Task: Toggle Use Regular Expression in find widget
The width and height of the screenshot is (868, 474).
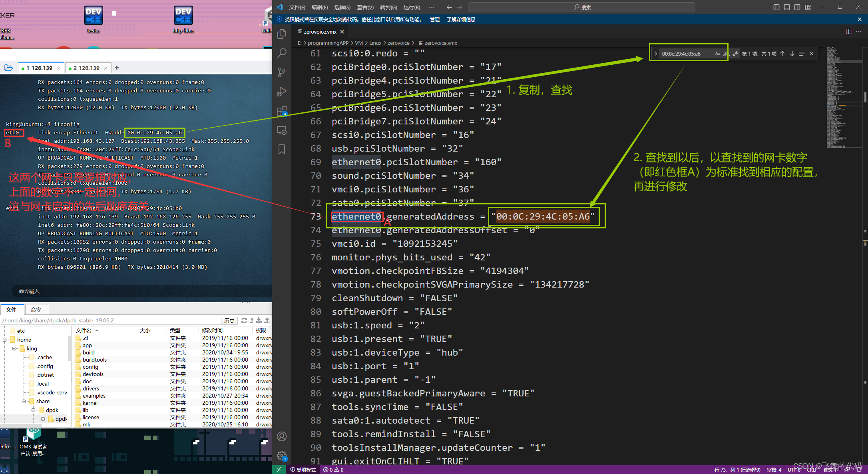Action: pyautogui.click(x=735, y=54)
